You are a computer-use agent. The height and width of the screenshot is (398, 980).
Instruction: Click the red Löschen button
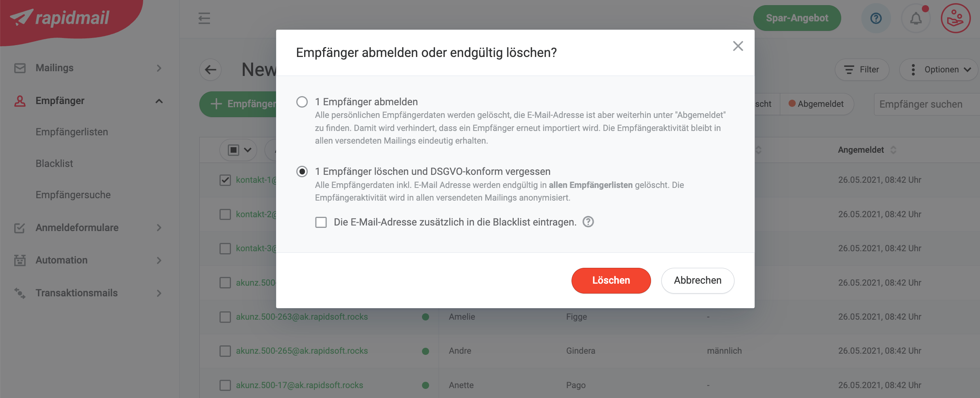[x=611, y=280]
